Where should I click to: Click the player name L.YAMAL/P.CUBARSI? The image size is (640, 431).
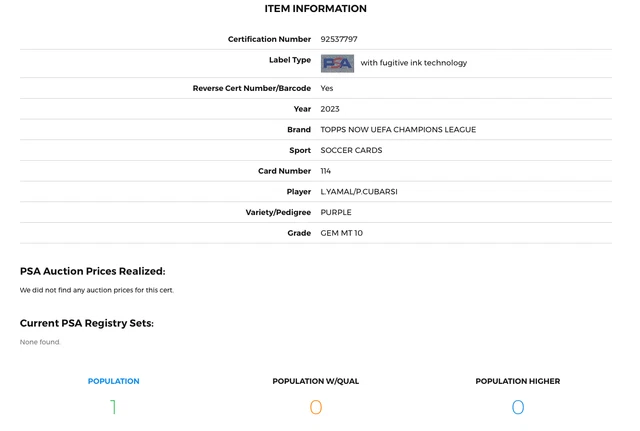coord(359,192)
